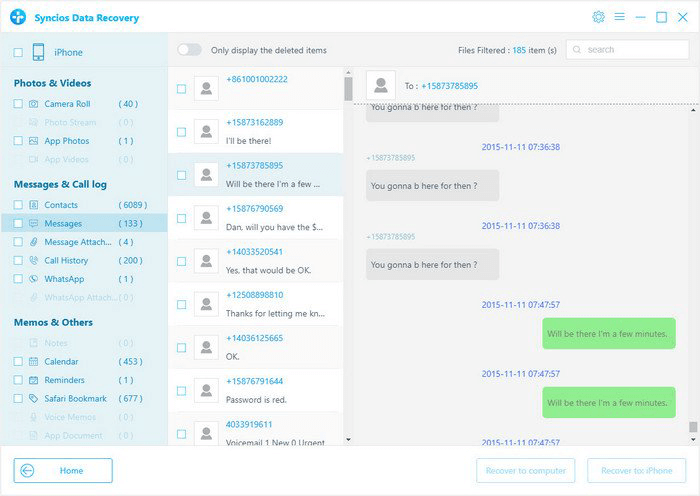Screen dimensions: 700x496
Task: Click avatar beside +15876791644
Action: [x=206, y=391]
